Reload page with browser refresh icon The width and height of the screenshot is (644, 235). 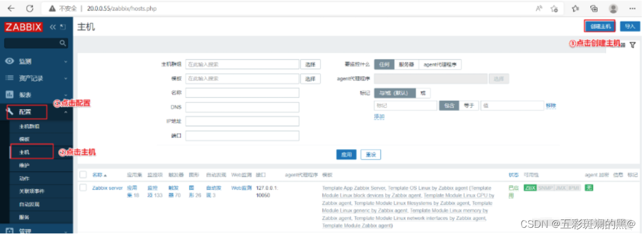pos(29,8)
